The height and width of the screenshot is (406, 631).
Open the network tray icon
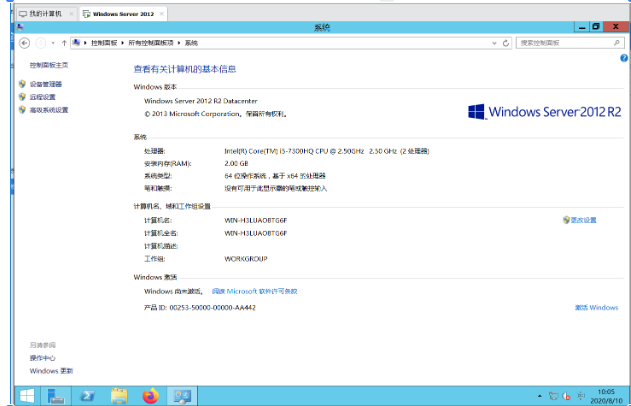tap(553, 396)
